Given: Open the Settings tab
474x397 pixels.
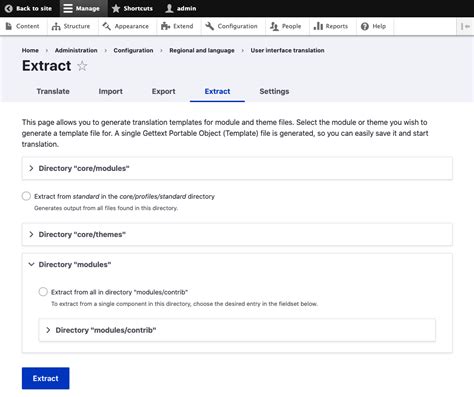Looking at the screenshot, I should click(x=274, y=91).
